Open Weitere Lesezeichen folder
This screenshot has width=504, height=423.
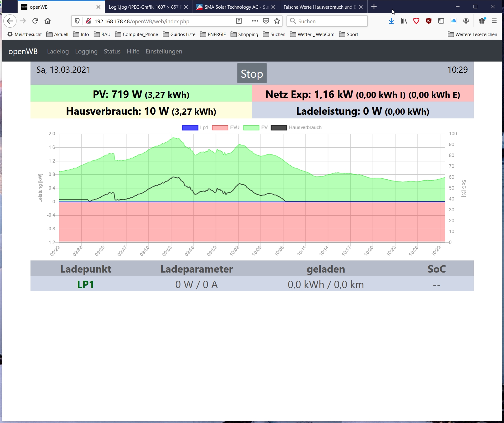click(473, 34)
